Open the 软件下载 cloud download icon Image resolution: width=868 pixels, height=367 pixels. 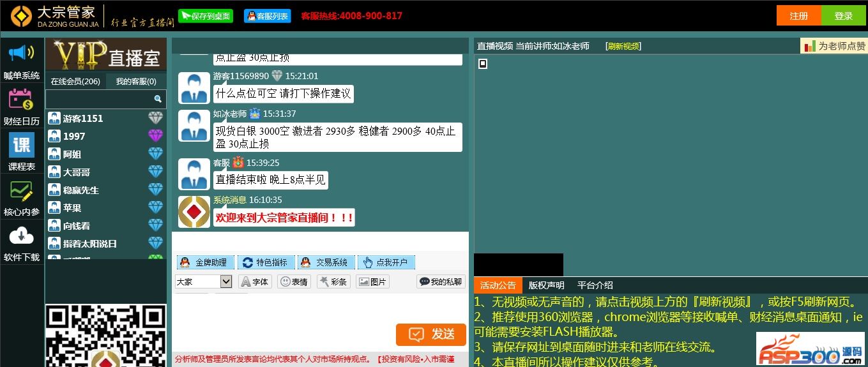pyautogui.click(x=21, y=237)
